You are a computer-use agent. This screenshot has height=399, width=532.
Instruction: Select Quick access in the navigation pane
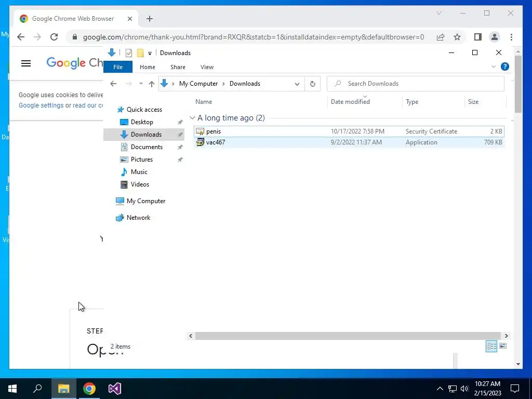pyautogui.click(x=144, y=110)
